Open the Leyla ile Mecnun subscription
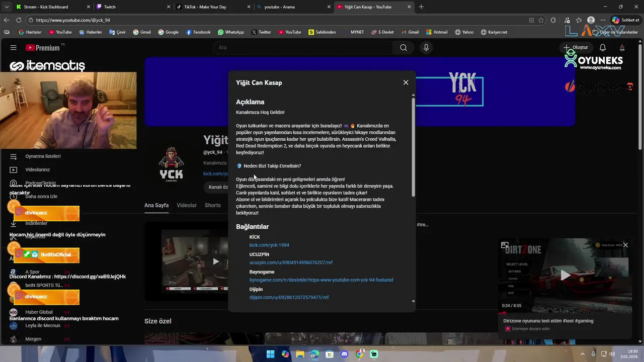The width and height of the screenshot is (644, 362). tap(43, 325)
